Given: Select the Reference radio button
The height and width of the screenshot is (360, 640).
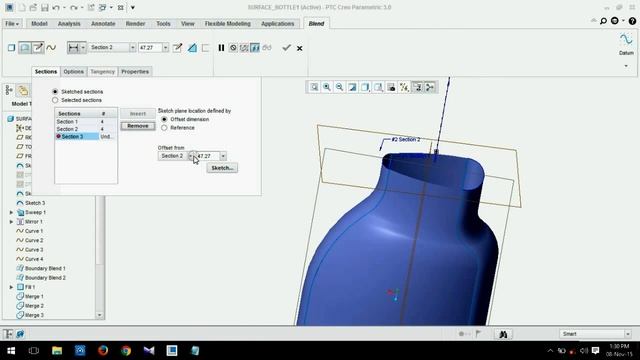Looking at the screenshot, I should tap(164, 128).
